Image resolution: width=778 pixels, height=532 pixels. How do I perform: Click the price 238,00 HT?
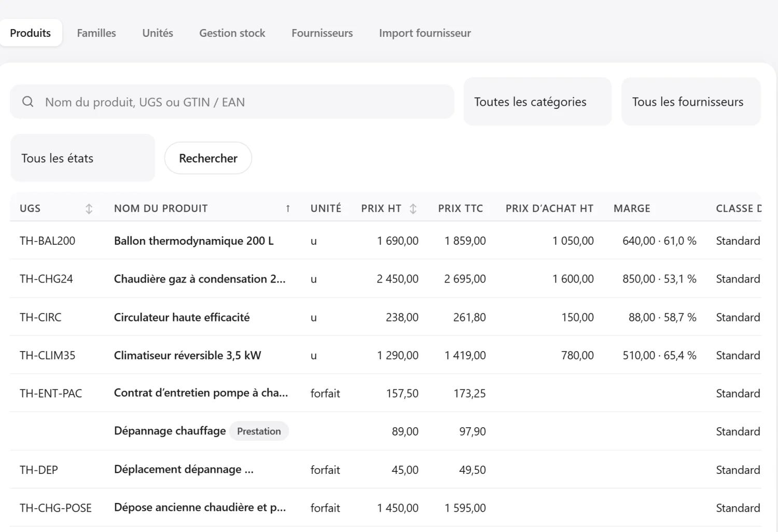click(x=402, y=317)
